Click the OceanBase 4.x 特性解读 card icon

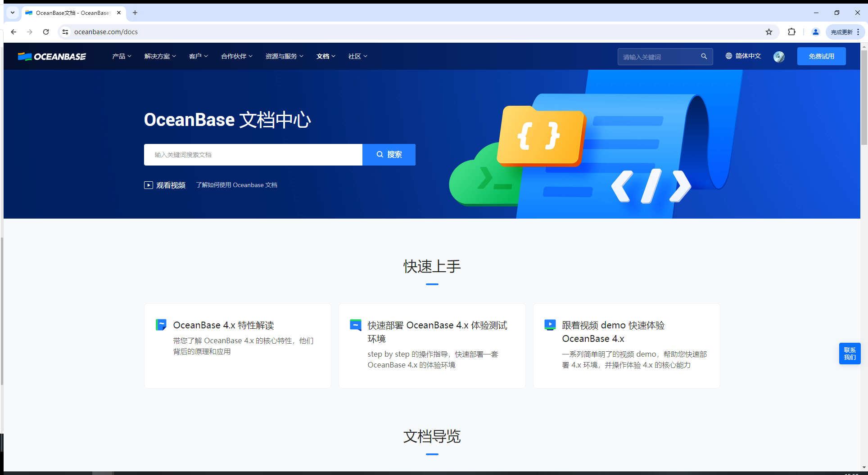click(x=161, y=325)
